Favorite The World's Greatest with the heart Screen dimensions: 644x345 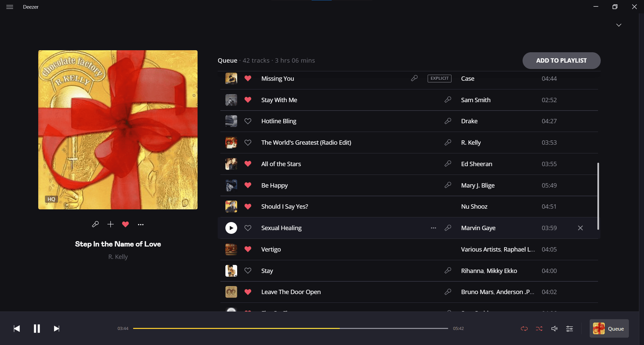coord(248,143)
